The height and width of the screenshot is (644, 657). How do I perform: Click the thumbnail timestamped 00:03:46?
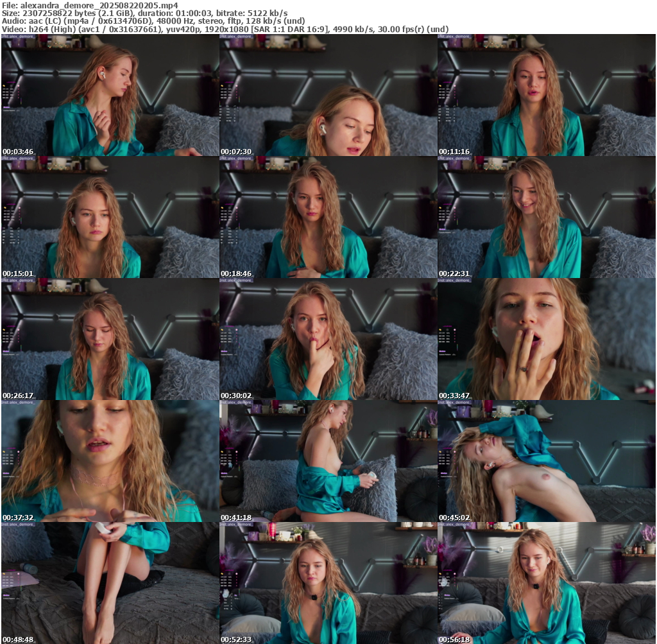[x=110, y=95]
